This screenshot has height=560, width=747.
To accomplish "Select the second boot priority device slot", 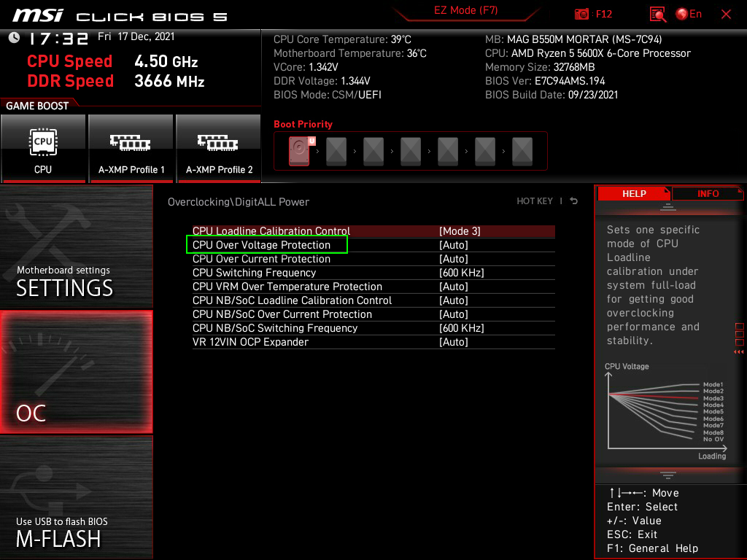I will coord(336,152).
